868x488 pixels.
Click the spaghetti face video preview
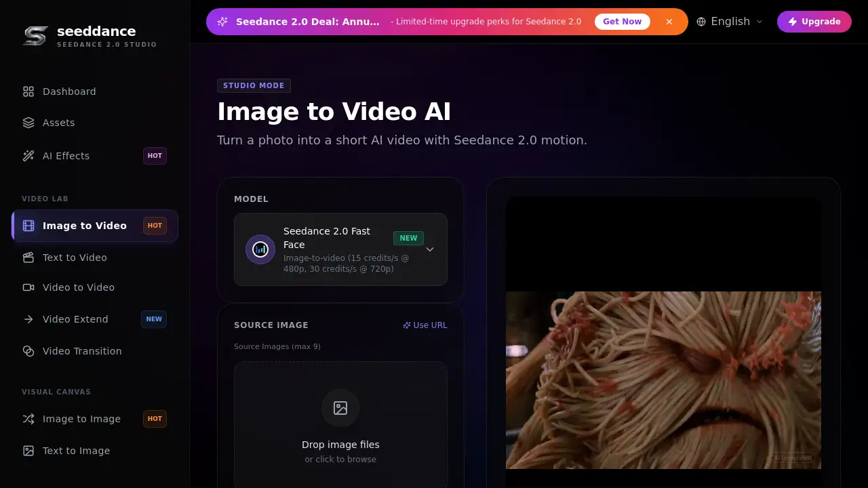pos(663,380)
